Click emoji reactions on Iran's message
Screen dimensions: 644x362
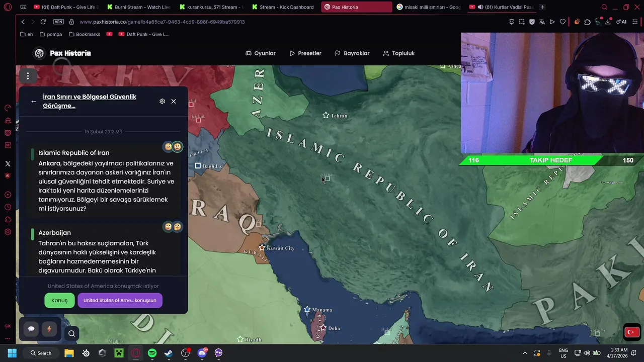[x=173, y=146]
